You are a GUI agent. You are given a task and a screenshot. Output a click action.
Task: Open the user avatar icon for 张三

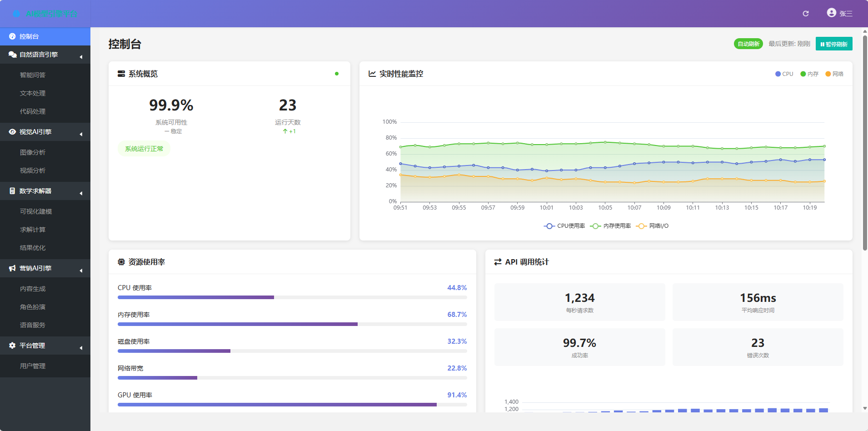831,13
